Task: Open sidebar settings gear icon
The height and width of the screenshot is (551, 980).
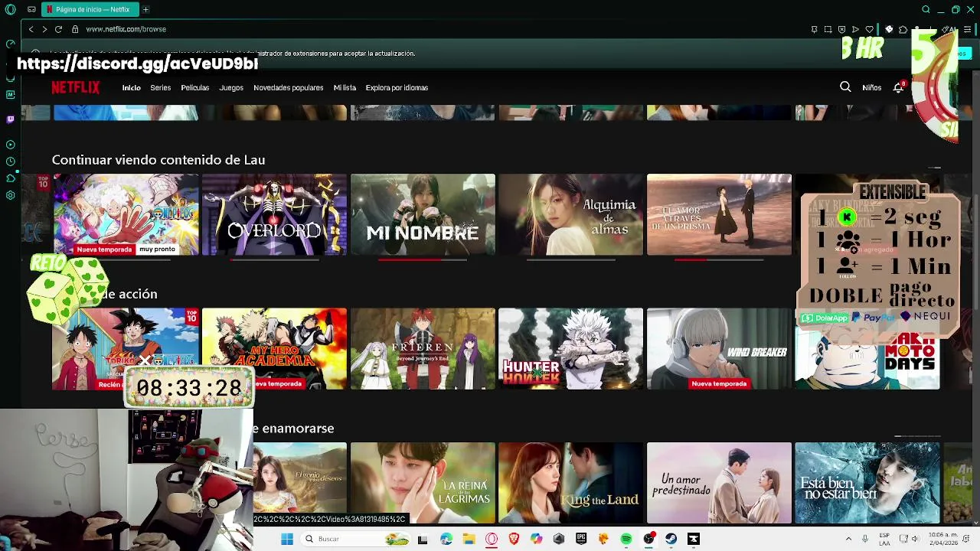Action: 10,195
